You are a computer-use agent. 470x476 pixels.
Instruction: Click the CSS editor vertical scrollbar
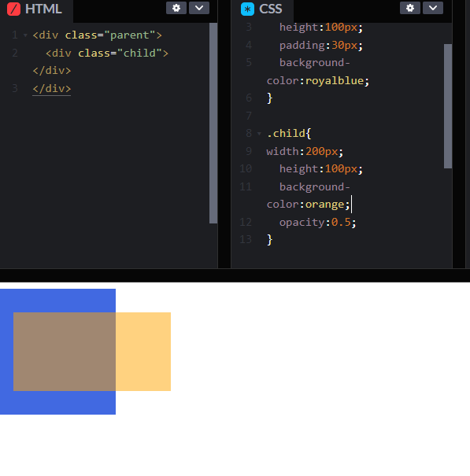[x=448, y=106]
